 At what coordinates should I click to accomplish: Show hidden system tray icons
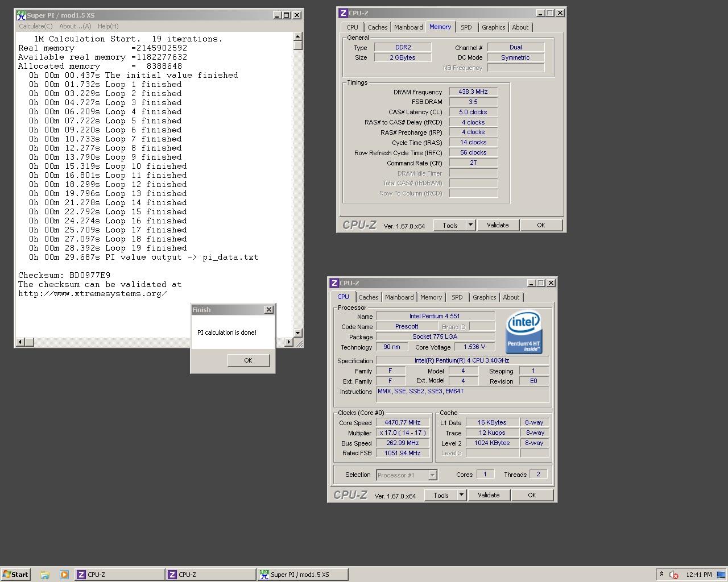[661, 574]
